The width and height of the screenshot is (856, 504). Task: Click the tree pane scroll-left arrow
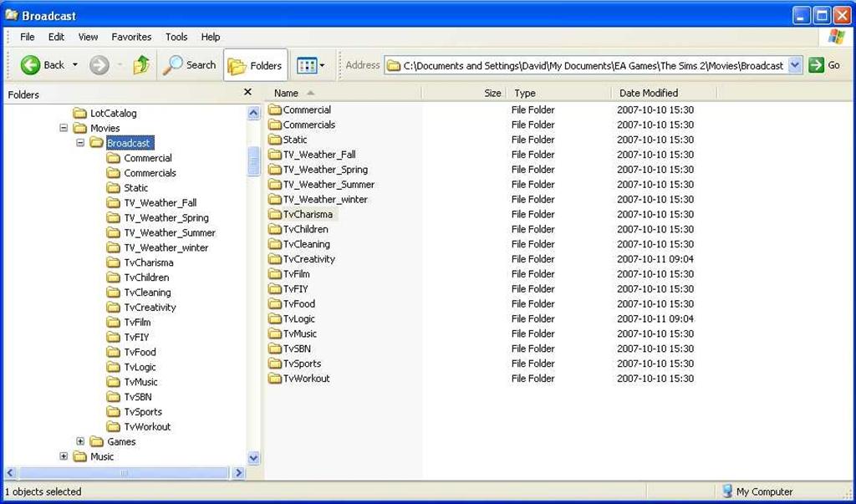[11, 473]
